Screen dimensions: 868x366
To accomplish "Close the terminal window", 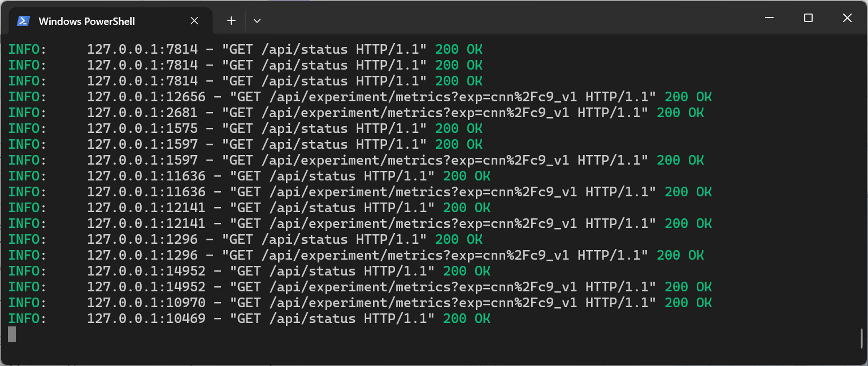I will point(847,18).
